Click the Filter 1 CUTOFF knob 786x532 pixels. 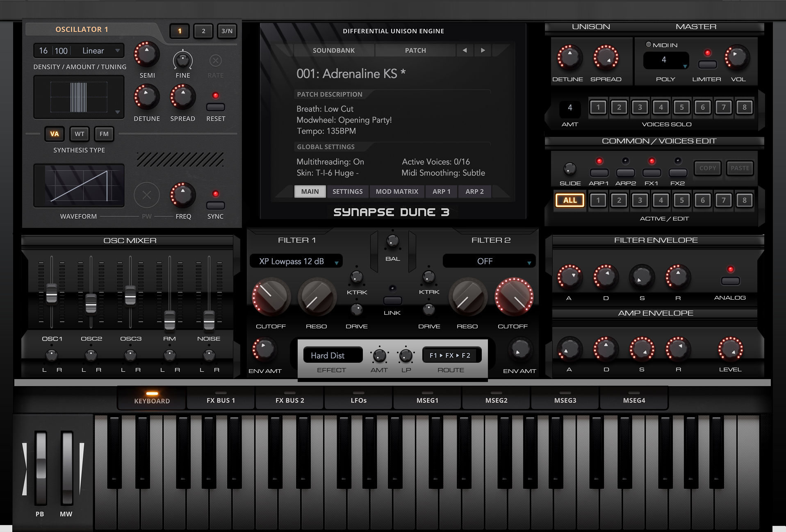[271, 297]
